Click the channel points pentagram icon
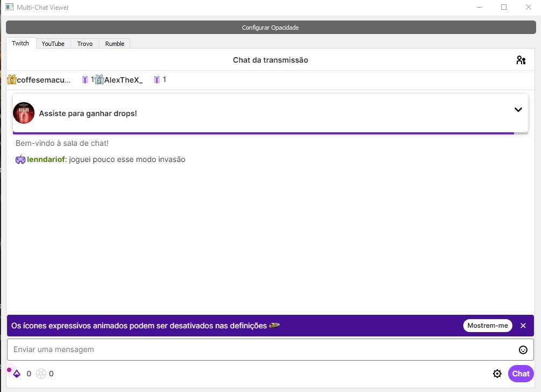Screen dimensions: 541x392 (41, 374)
